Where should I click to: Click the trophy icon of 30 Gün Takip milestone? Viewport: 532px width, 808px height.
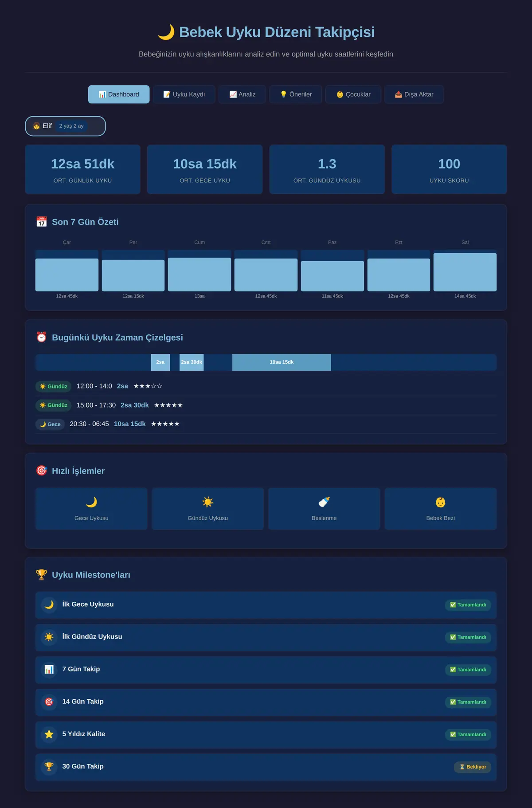(x=49, y=766)
